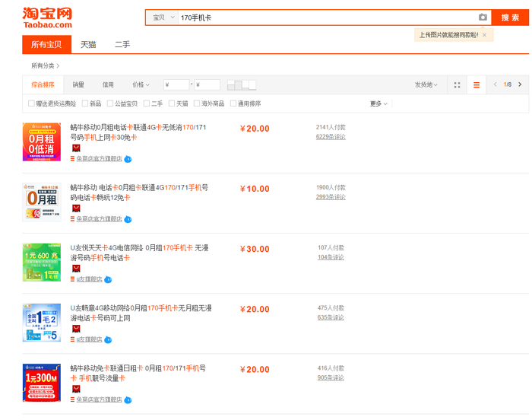Open 6229条评论 reviews link
The height and width of the screenshot is (420, 532).
(331, 137)
